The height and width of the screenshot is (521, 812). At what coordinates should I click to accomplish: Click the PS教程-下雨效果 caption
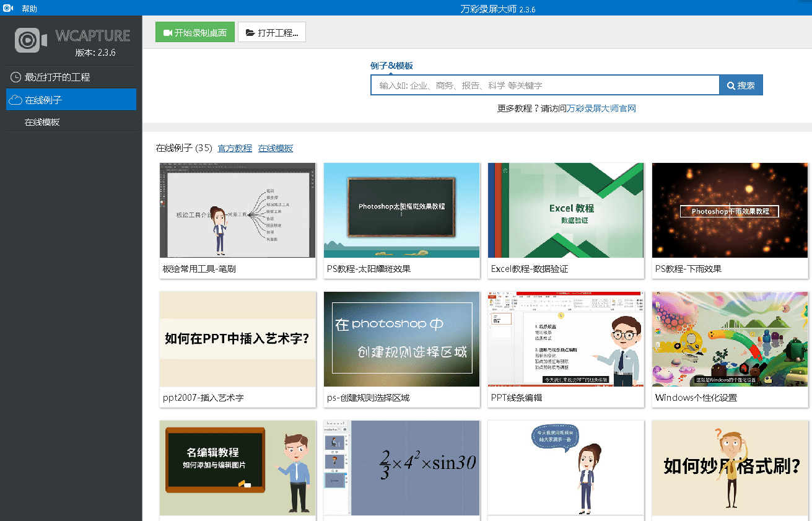(x=688, y=269)
